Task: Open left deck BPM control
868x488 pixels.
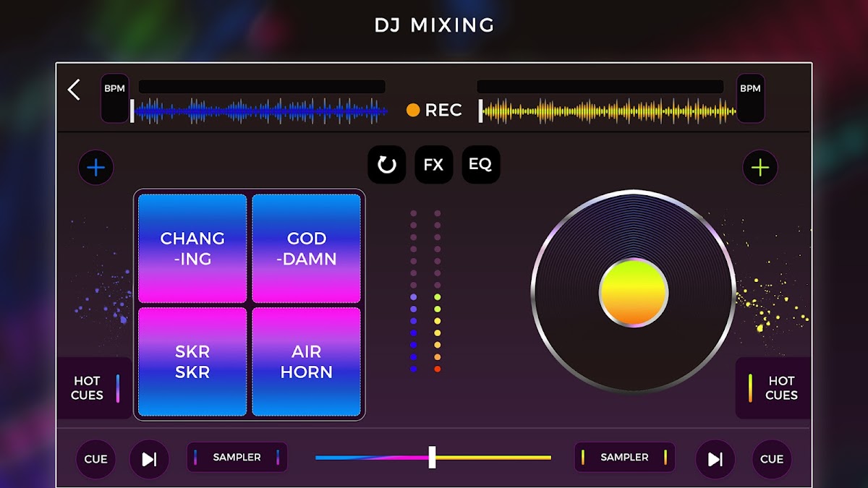Action: click(114, 98)
